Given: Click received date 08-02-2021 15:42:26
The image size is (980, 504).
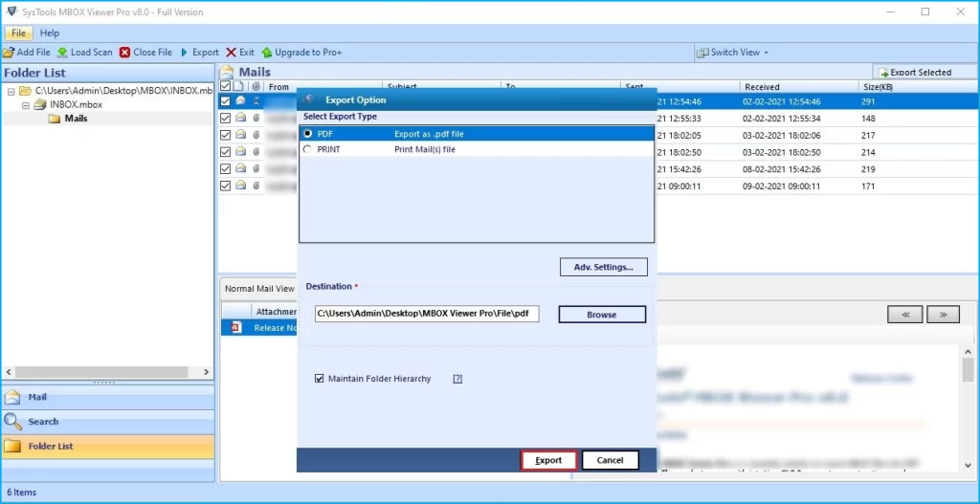Looking at the screenshot, I should pos(782,169).
